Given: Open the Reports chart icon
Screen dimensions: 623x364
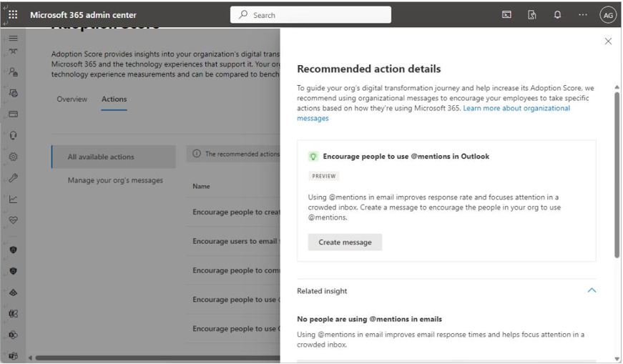Looking at the screenshot, I should (13, 199).
